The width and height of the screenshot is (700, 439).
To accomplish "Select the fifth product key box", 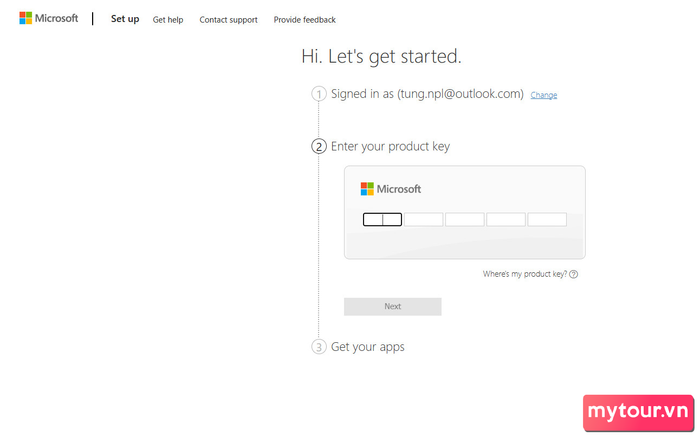I will tap(547, 219).
